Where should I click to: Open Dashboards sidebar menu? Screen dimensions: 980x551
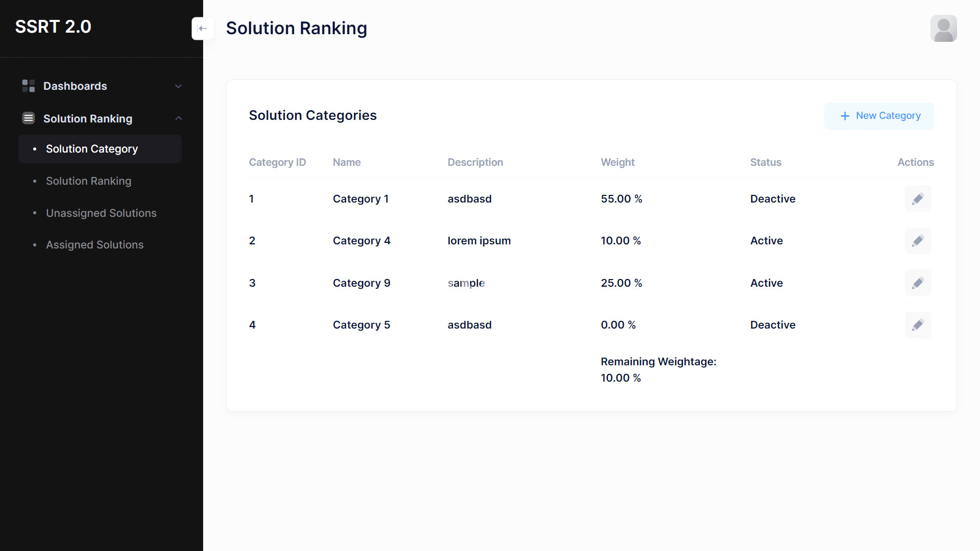point(75,86)
